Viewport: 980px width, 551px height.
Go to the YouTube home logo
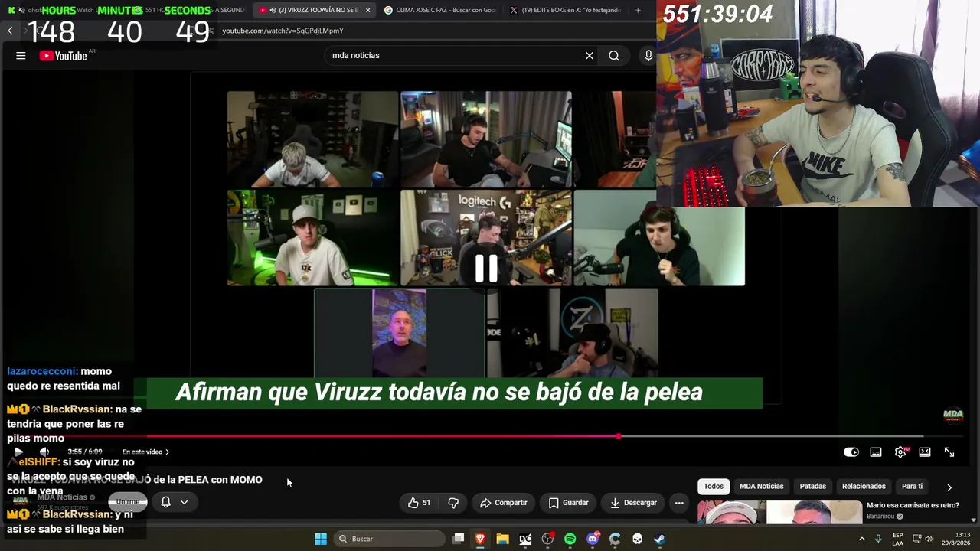64,55
